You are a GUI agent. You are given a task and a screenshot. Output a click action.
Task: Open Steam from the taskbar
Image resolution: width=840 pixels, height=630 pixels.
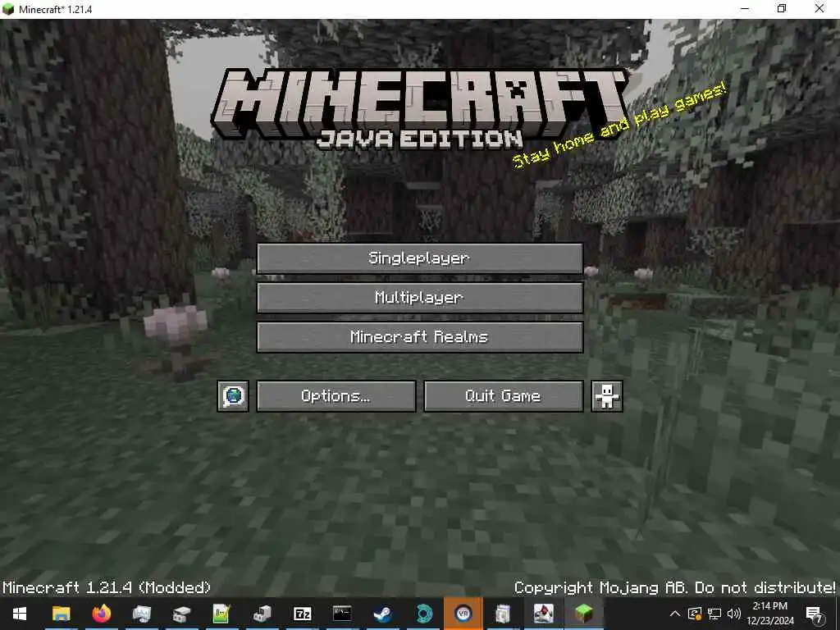382,614
